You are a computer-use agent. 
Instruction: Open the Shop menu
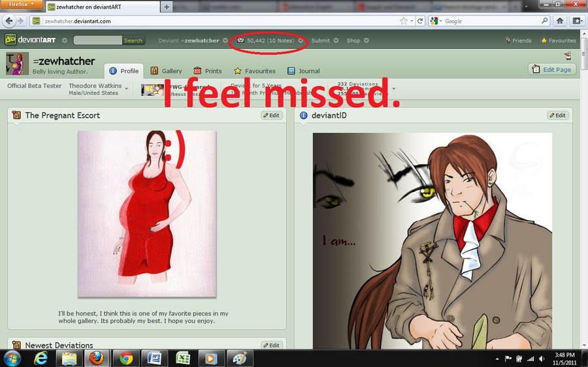pos(353,40)
